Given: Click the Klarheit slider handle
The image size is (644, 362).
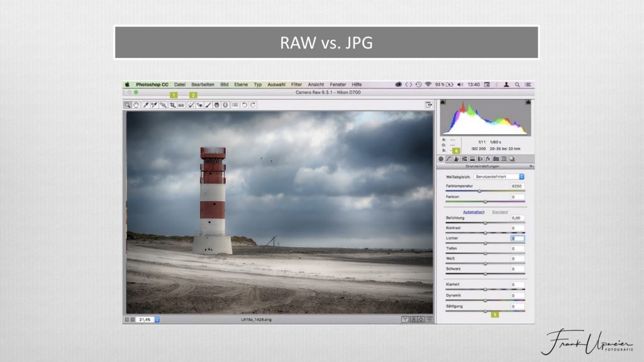Looking at the screenshot, I should 485,289.
